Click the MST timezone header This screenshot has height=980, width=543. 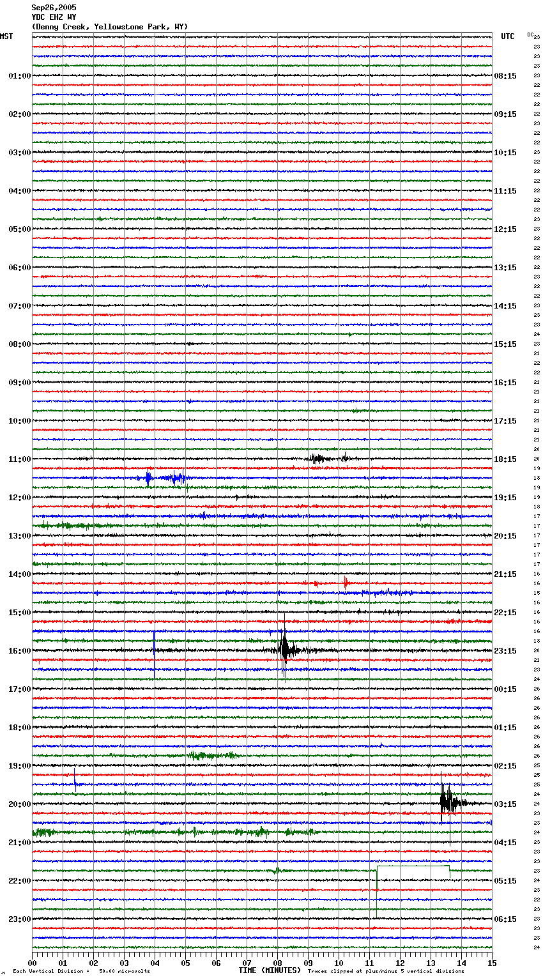coord(6,36)
